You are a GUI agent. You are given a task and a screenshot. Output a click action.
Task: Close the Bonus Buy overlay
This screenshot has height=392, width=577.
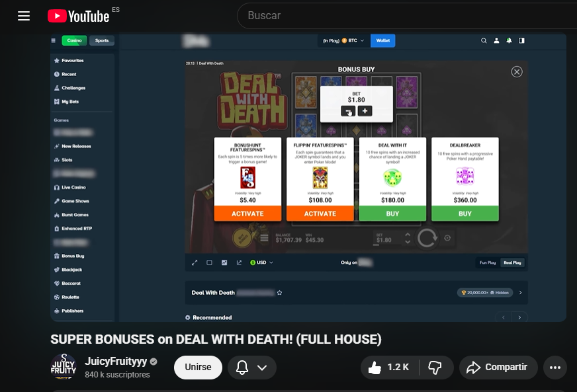pyautogui.click(x=517, y=71)
